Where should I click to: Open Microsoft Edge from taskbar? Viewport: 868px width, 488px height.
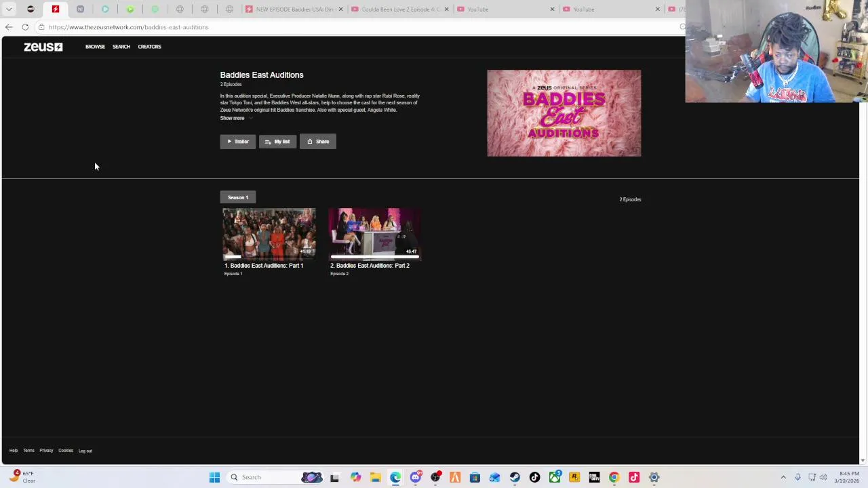pyautogui.click(x=395, y=477)
